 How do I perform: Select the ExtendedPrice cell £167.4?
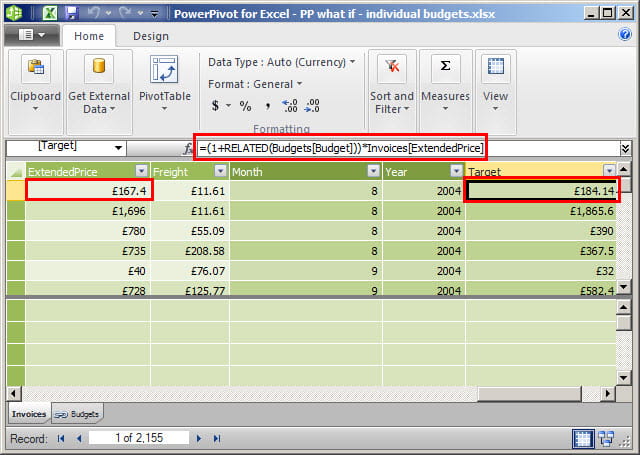pyautogui.click(x=88, y=190)
